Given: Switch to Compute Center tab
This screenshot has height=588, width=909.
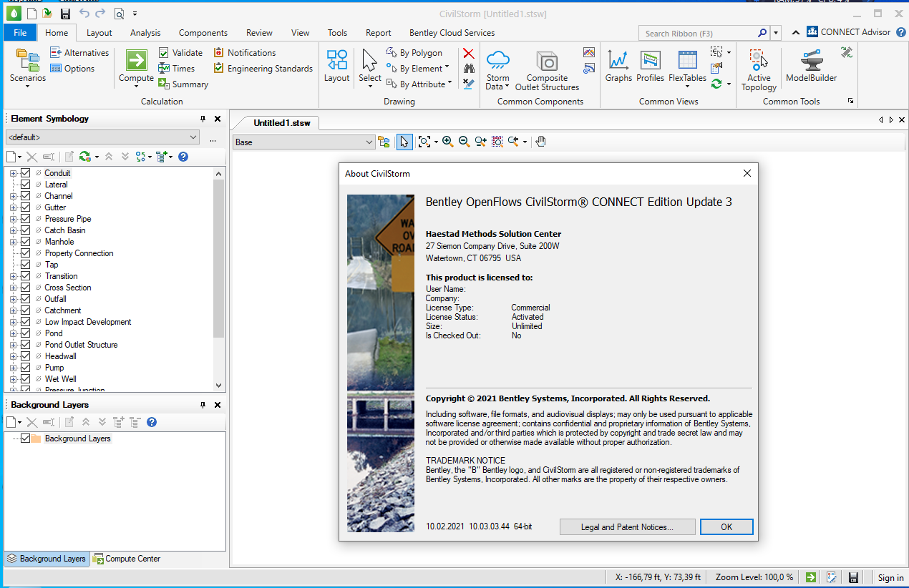Looking at the screenshot, I should pyautogui.click(x=127, y=559).
